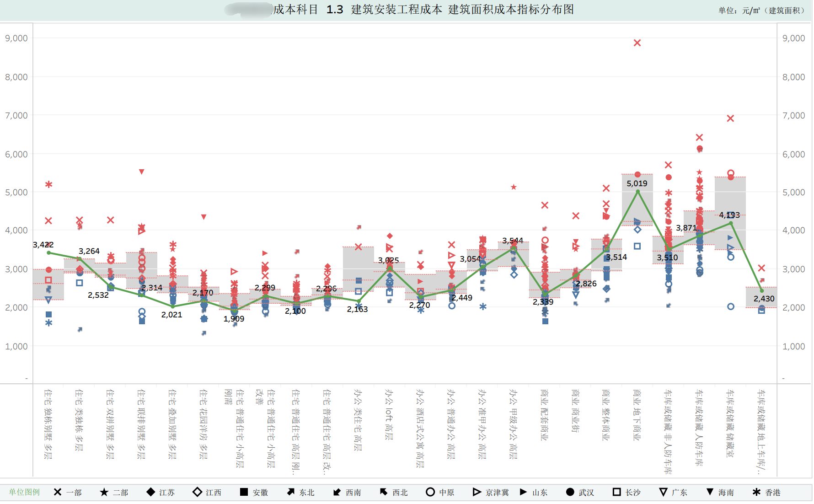Click the 1,909 lowest average data label
814x504 pixels.
tap(234, 319)
